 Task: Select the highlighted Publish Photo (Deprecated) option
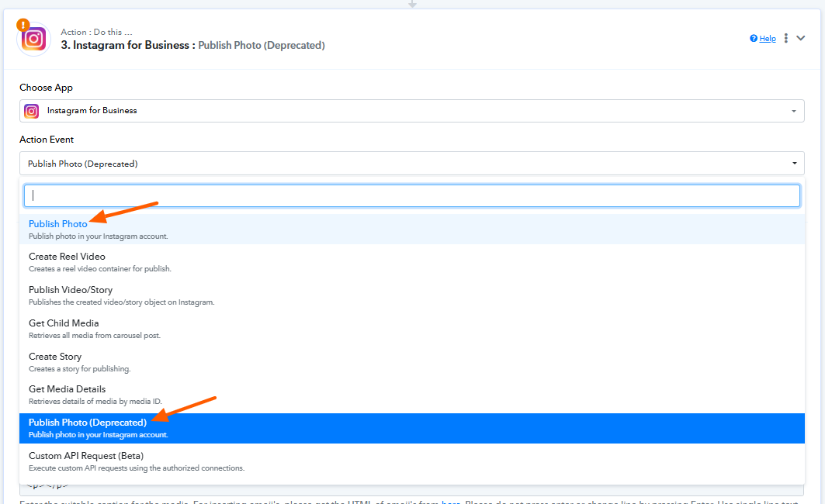[87, 423]
